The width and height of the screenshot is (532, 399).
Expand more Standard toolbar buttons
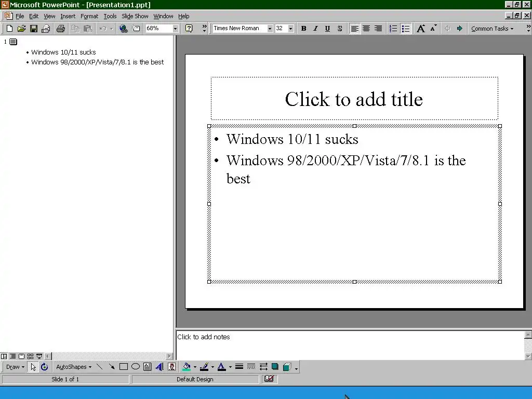click(204, 29)
